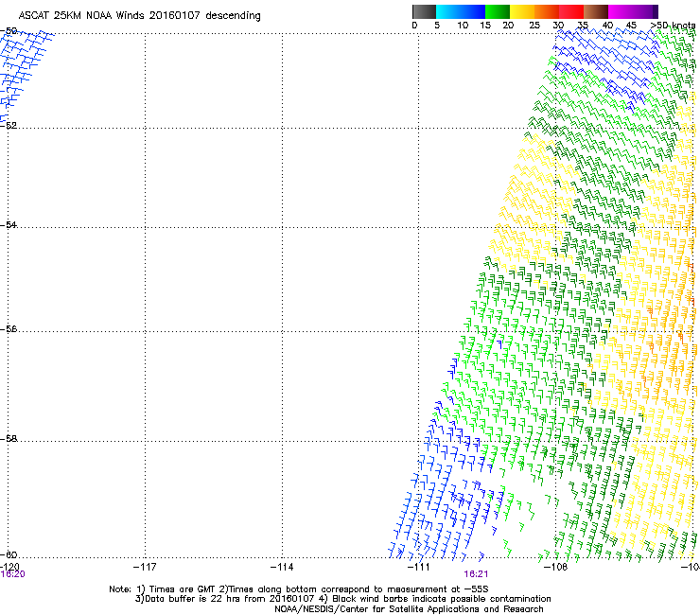The height and width of the screenshot is (615, 700).
Task: Click the '10' label under the color scale
Action: 463,25
